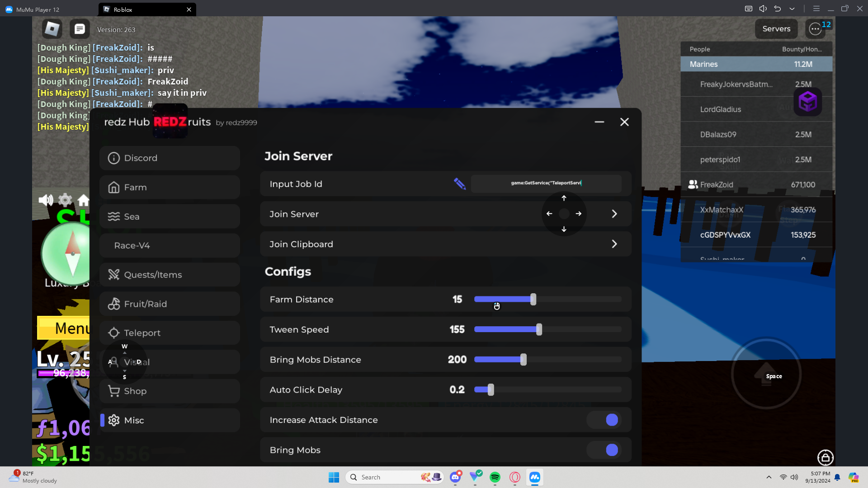
Task: Toggle Increase Attack Distance switch
Action: pos(604,420)
